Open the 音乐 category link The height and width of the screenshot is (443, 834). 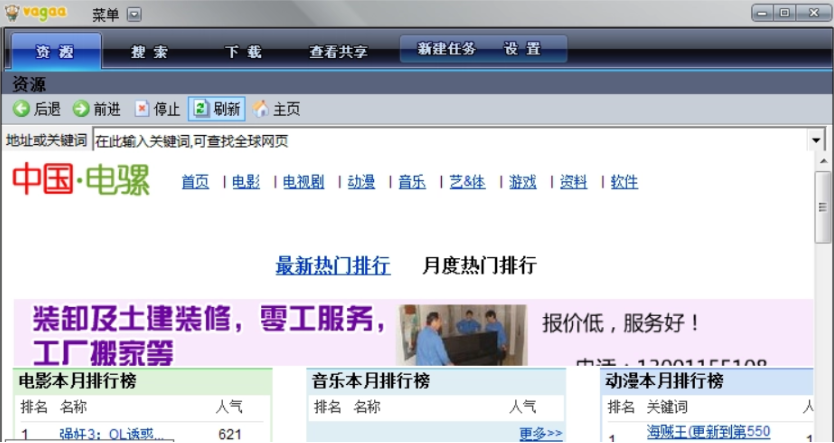(x=412, y=182)
